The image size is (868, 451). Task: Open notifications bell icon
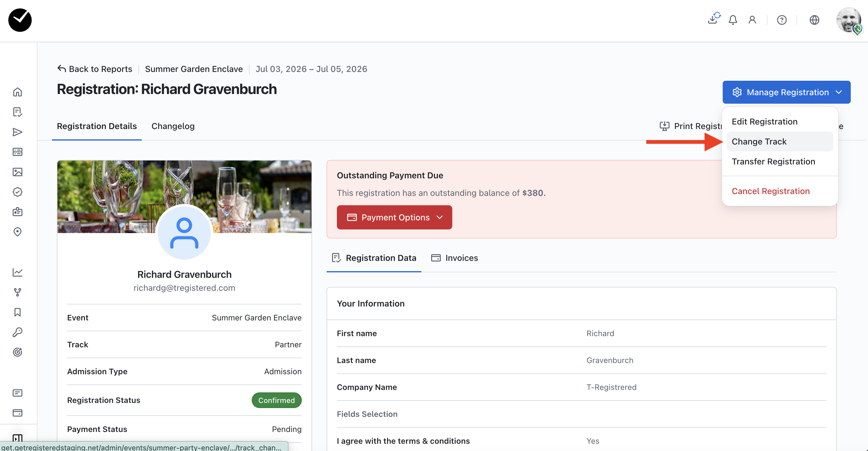733,20
